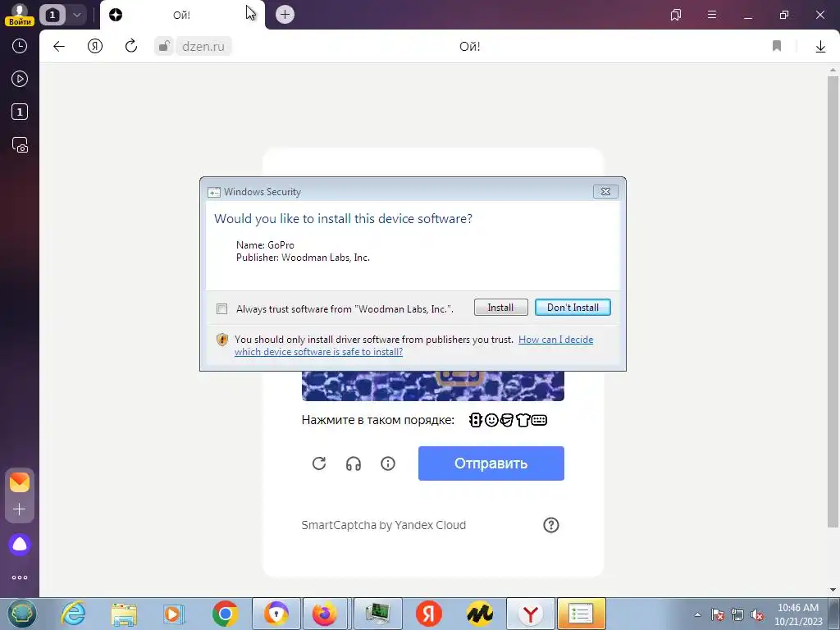The height and width of the screenshot is (630, 840).
Task: Open Windows Explorer from taskbar
Action: click(124, 614)
